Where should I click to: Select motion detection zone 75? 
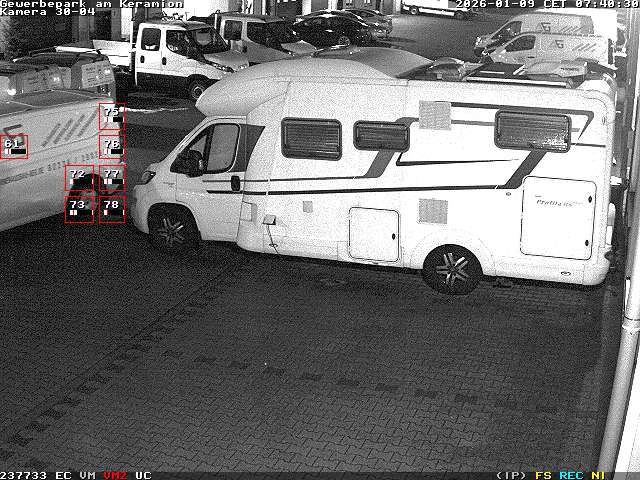(x=111, y=116)
